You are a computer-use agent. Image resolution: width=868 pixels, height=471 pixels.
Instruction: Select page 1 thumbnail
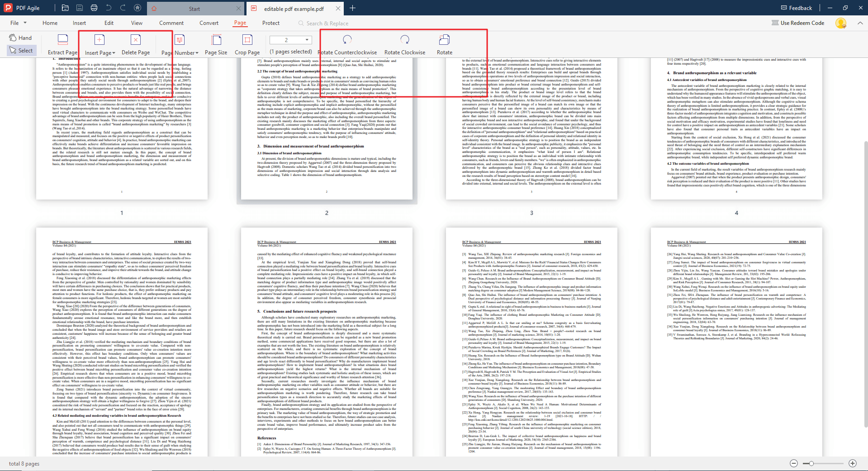[x=122, y=129]
